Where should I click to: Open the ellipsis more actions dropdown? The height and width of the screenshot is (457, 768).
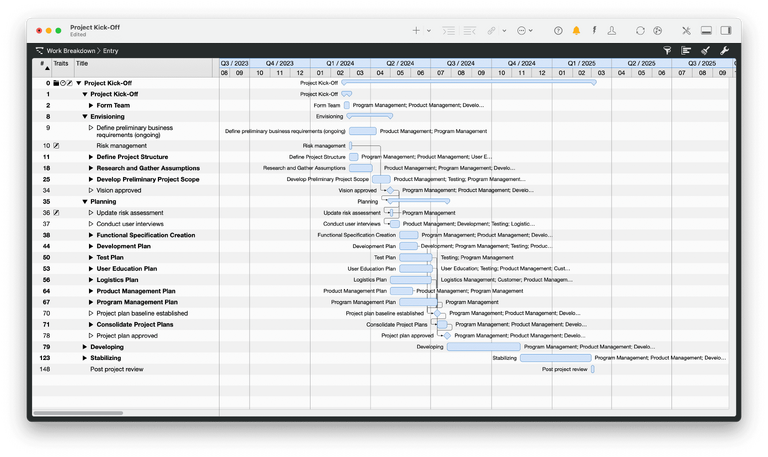pyautogui.click(x=523, y=31)
